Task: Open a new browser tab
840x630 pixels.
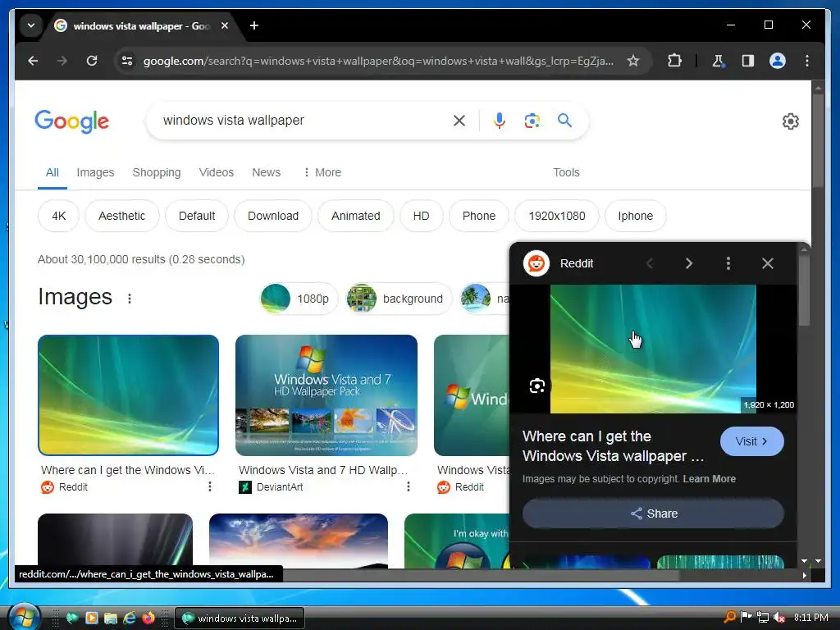Action: click(254, 25)
